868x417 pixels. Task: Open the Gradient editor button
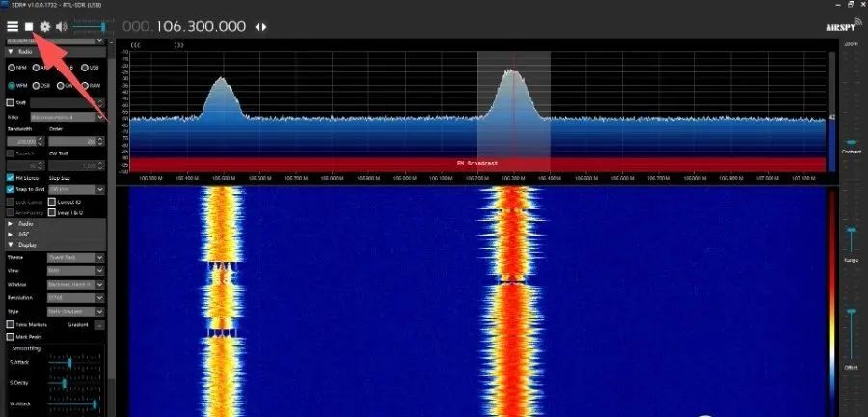tap(99, 325)
